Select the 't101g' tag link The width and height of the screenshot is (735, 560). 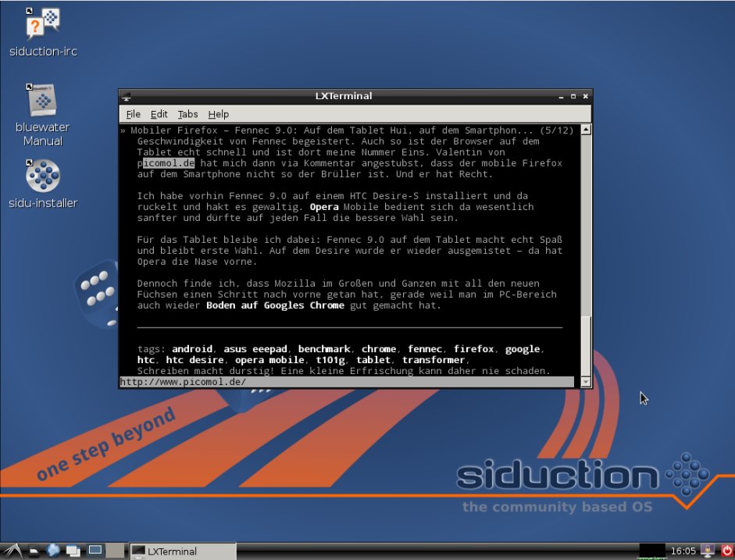(330, 360)
